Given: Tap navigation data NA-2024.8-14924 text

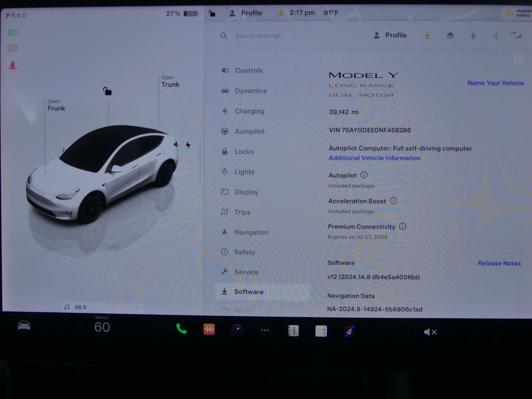Looking at the screenshot, I should click(375, 309).
